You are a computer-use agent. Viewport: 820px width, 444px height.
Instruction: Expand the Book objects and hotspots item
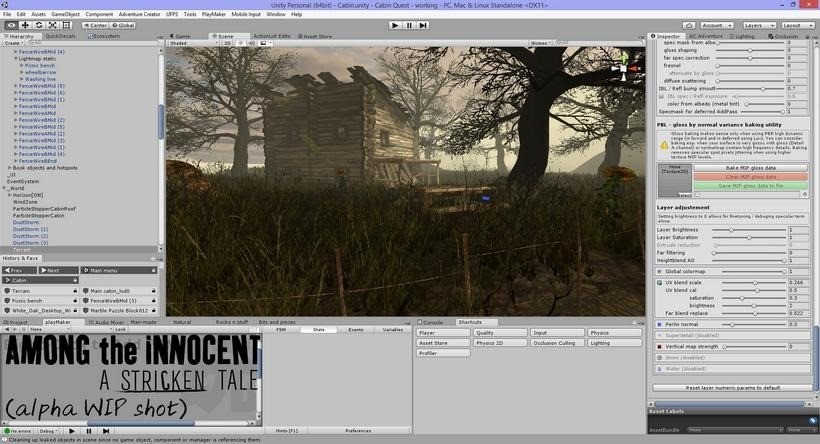tap(9, 168)
